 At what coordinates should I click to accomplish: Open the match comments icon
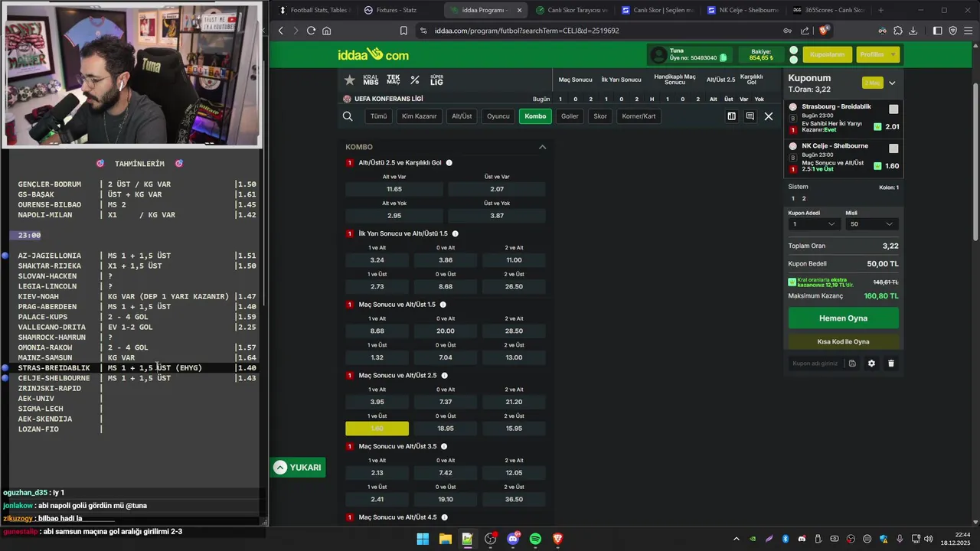[x=750, y=116]
